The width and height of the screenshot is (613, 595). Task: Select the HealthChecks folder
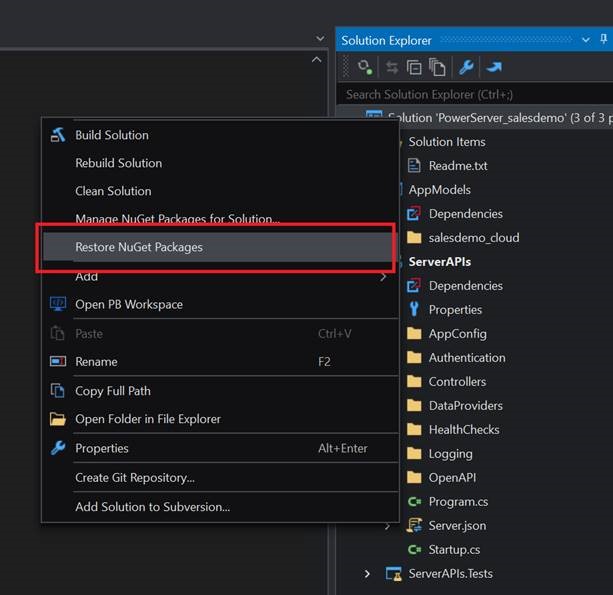pos(464,429)
